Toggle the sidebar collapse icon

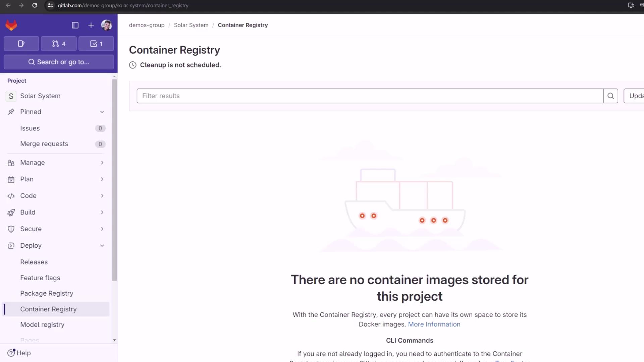[75, 25]
